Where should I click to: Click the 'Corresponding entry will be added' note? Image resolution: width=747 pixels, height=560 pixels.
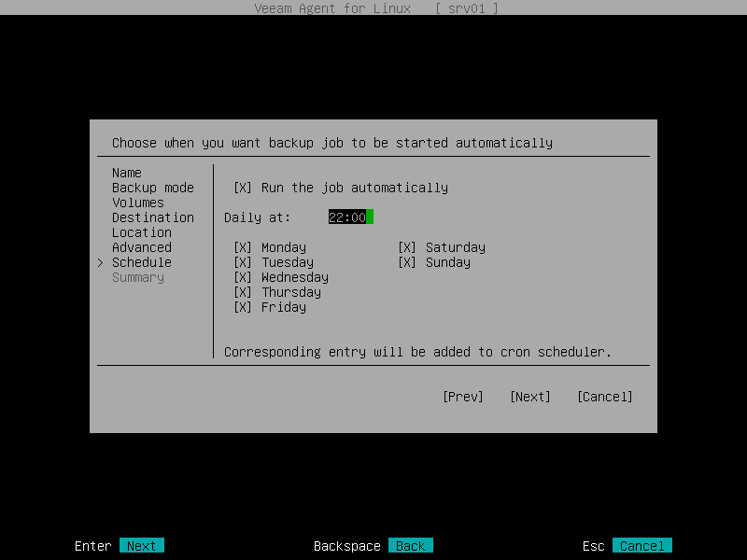click(x=417, y=352)
